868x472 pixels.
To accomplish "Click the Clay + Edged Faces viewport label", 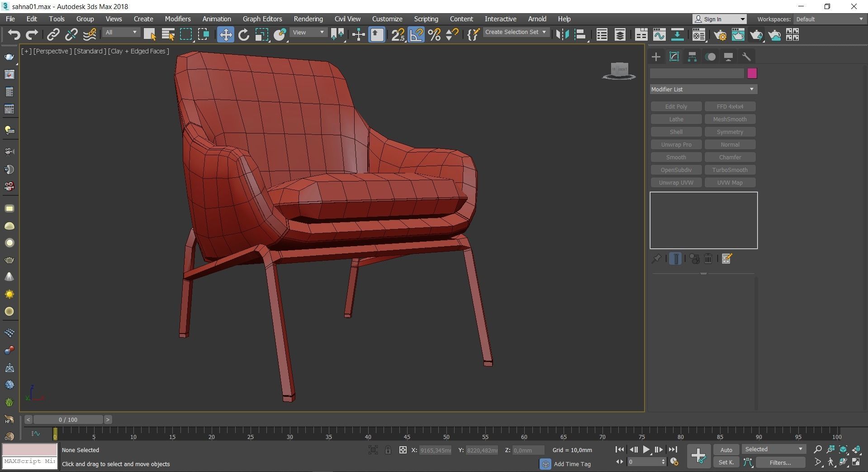I will [x=138, y=51].
